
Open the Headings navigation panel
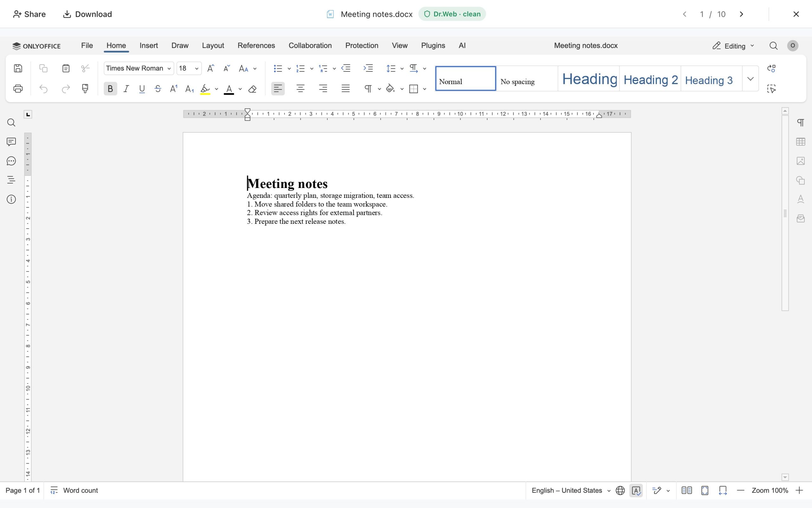tap(11, 180)
